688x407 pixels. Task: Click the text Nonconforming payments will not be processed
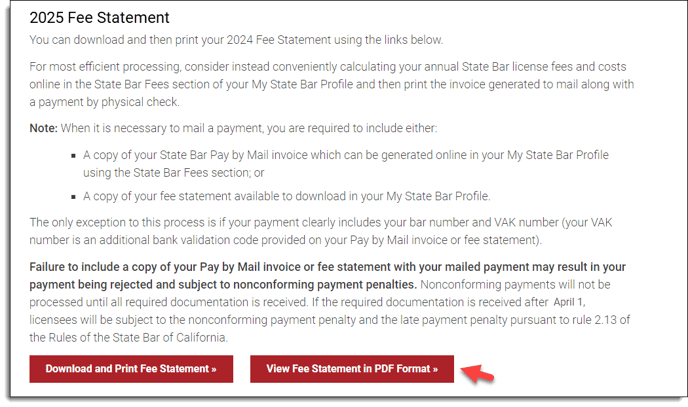point(515,285)
